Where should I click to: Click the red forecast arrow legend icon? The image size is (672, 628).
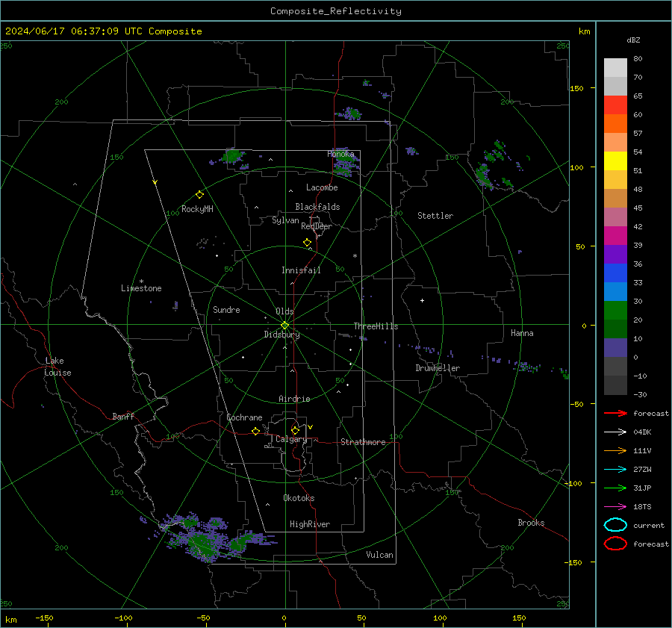pos(615,413)
